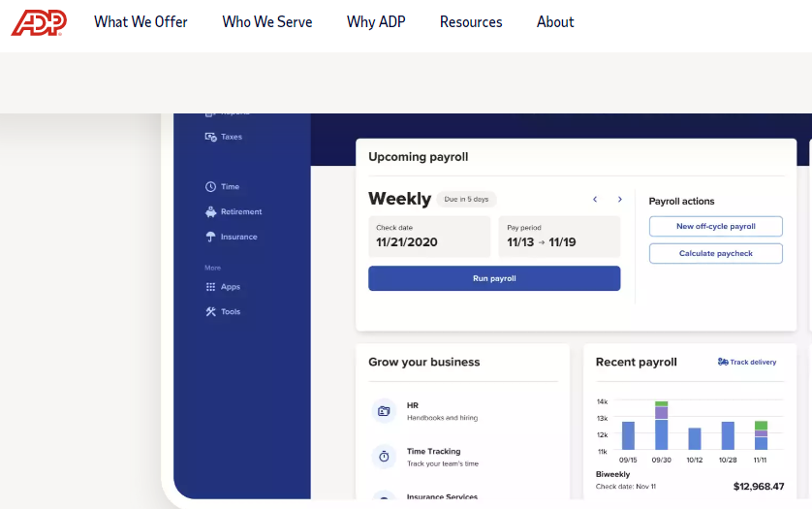Viewport: 812px width, 509px height.
Task: Click the Payroll actions heading
Action: 681,201
